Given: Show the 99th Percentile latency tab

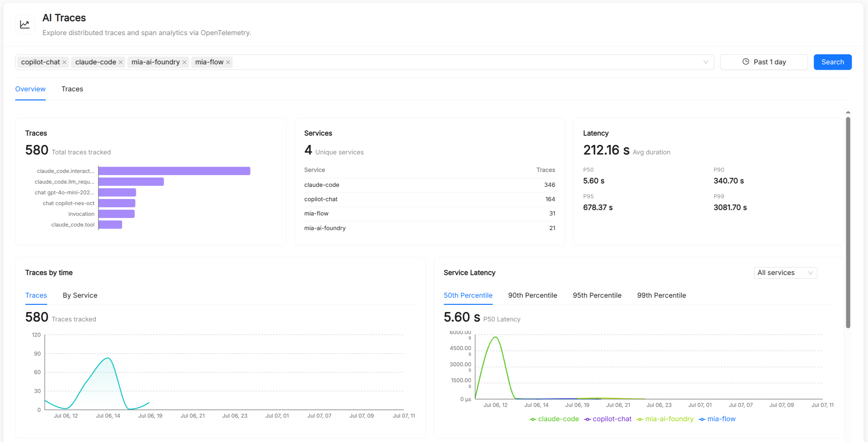Looking at the screenshot, I should point(661,295).
